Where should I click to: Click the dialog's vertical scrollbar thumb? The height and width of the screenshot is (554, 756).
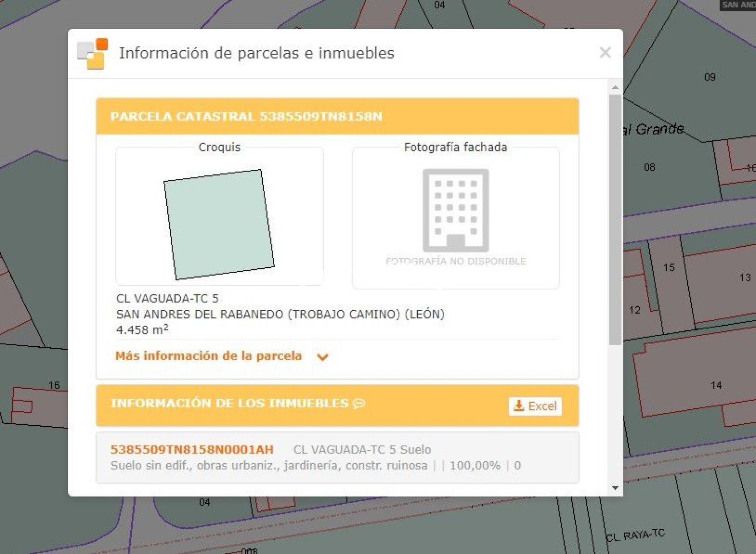pos(615,220)
